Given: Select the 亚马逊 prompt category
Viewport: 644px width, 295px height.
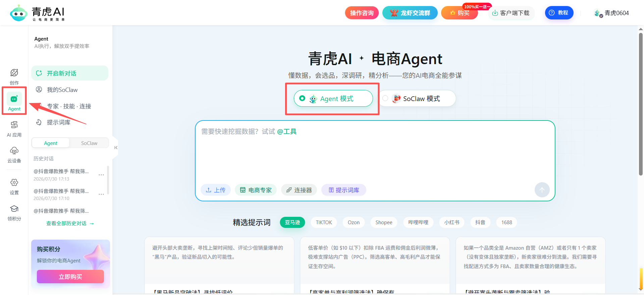Looking at the screenshot, I should tap(292, 222).
